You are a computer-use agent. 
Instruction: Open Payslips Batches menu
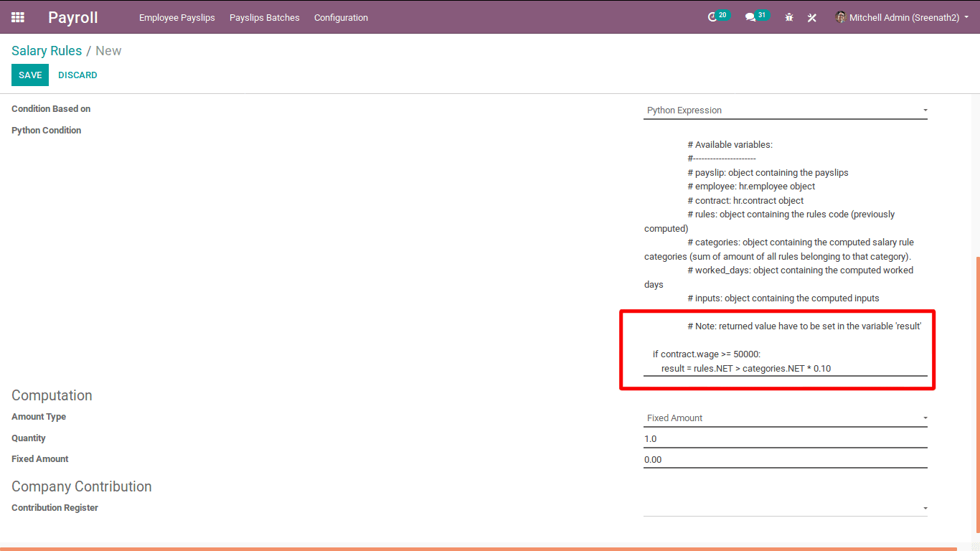tap(265, 17)
